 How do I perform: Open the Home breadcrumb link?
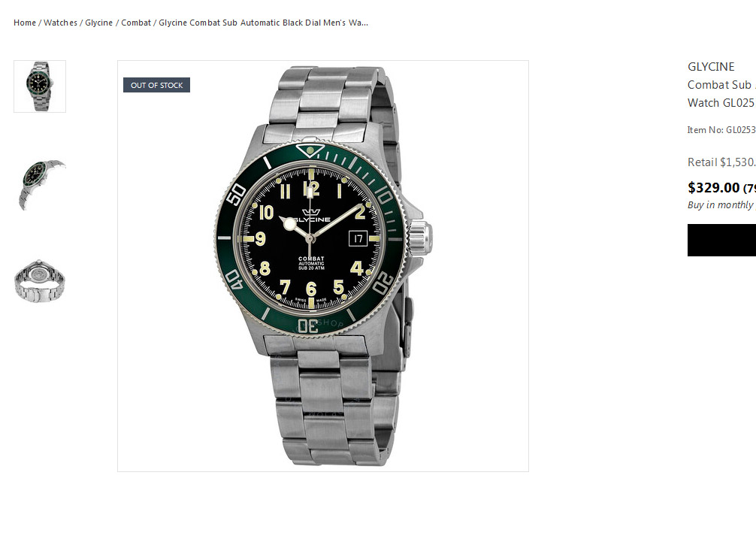tap(25, 23)
